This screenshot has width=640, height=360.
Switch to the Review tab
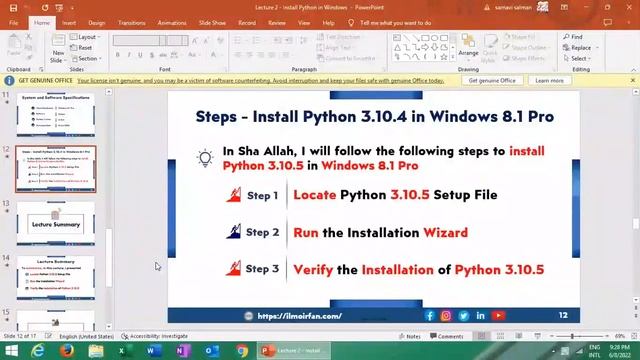(277, 23)
